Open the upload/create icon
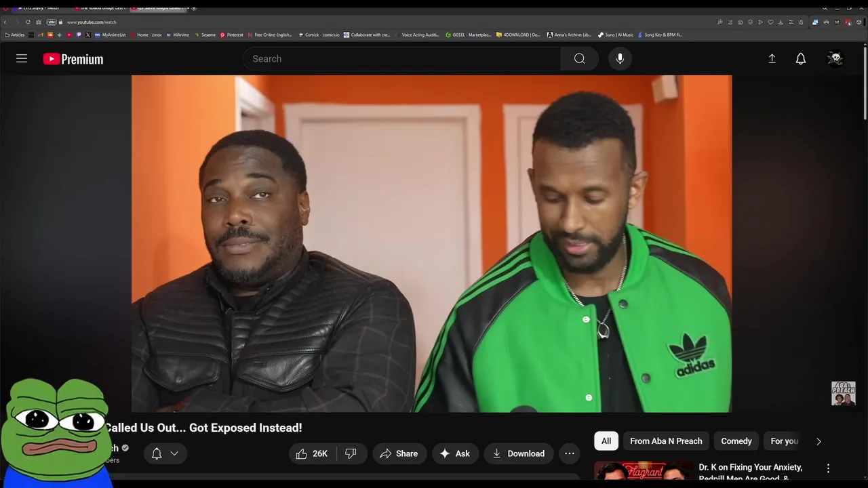This screenshot has height=488, width=868. pos(772,59)
